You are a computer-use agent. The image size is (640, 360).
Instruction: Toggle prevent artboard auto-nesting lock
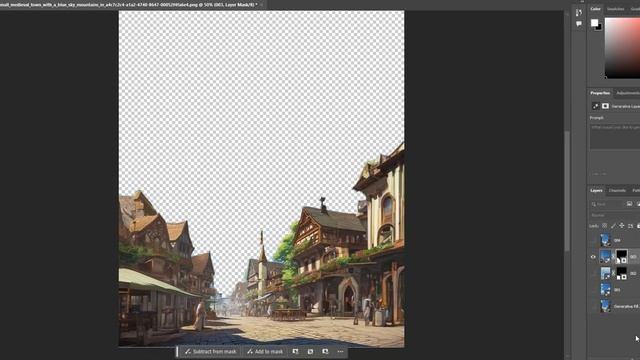(630, 226)
